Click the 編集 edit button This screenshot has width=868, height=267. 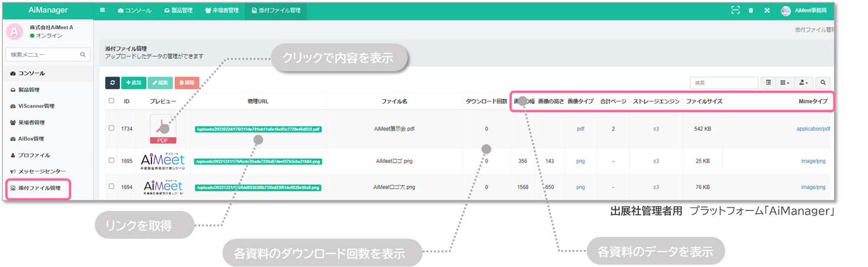point(160,83)
